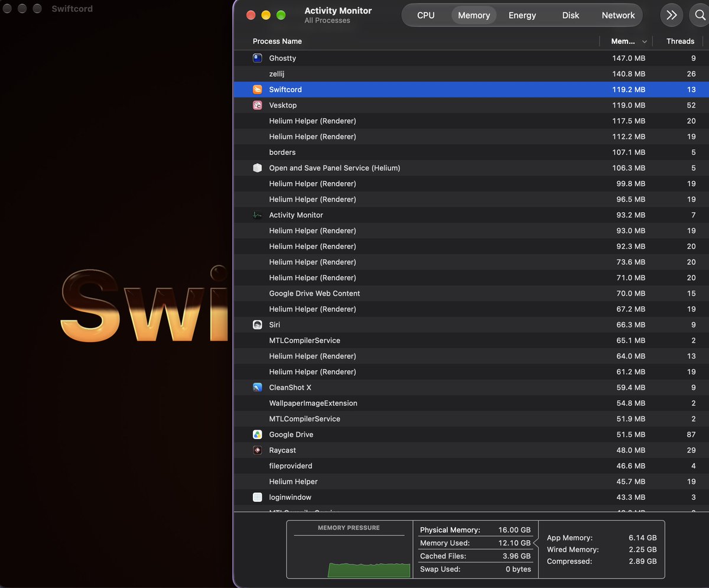The image size is (709, 588).
Task: Select the WallpaperImageExtension process row
Action: [471, 403]
